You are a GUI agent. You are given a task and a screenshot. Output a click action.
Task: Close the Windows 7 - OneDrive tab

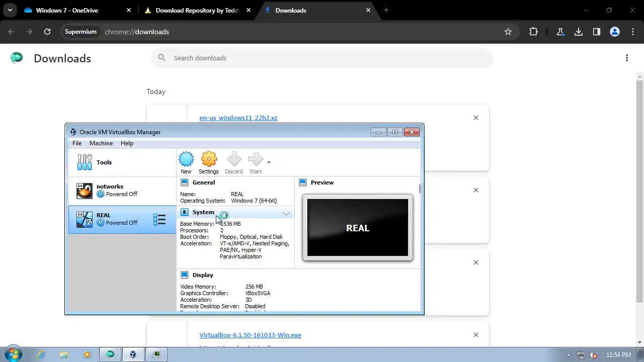tap(129, 10)
